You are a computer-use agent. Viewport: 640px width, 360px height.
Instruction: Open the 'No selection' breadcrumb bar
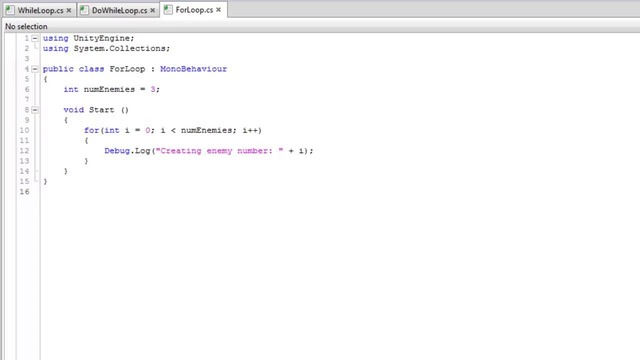click(x=26, y=27)
